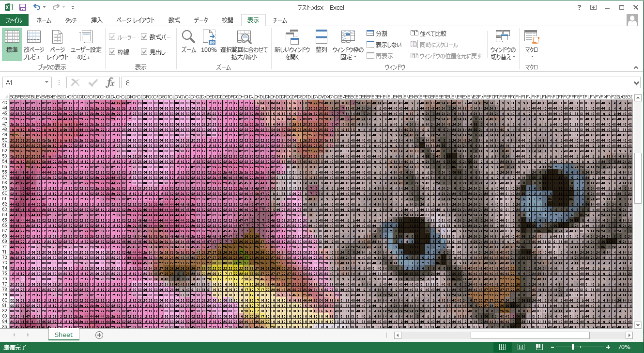Toggle the 見出し checkbox
This screenshot has width=644, height=353.
coord(153,52)
